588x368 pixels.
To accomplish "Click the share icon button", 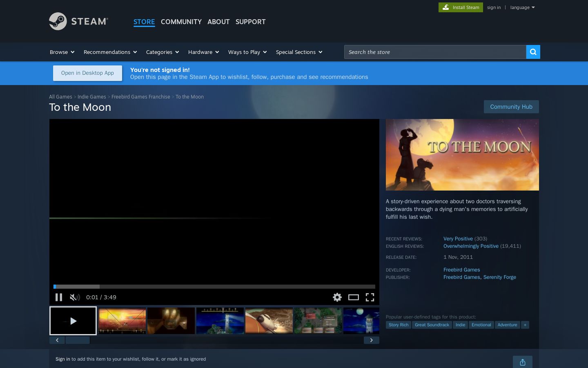I will pyautogui.click(x=523, y=362).
